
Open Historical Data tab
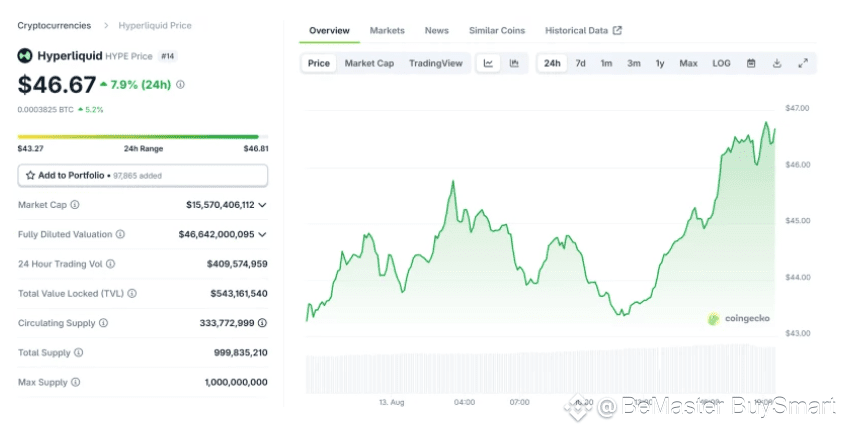583,31
